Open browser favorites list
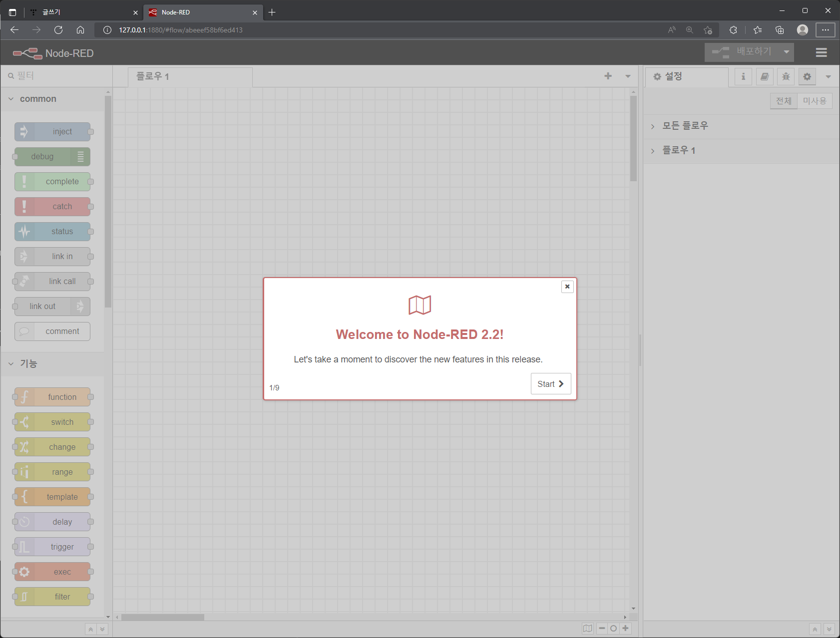840x638 pixels. [758, 30]
